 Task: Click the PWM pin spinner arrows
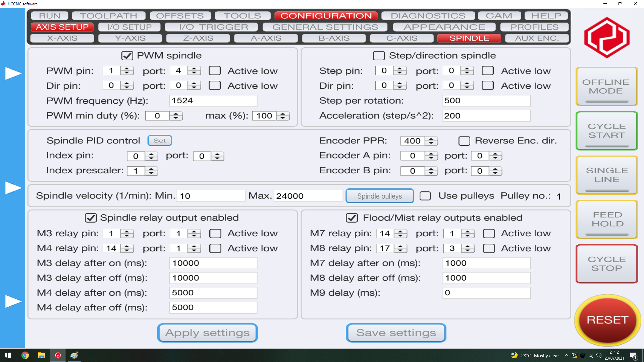coord(127,71)
